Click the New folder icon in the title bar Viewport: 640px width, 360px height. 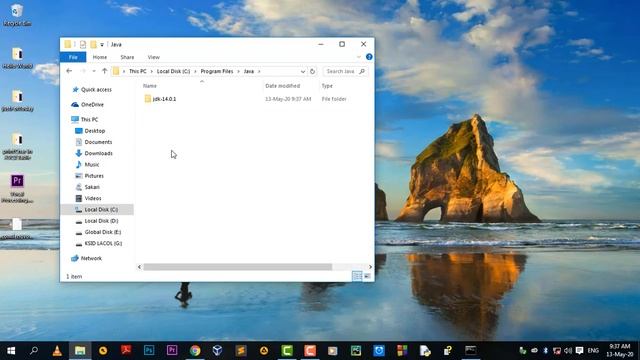pos(93,44)
